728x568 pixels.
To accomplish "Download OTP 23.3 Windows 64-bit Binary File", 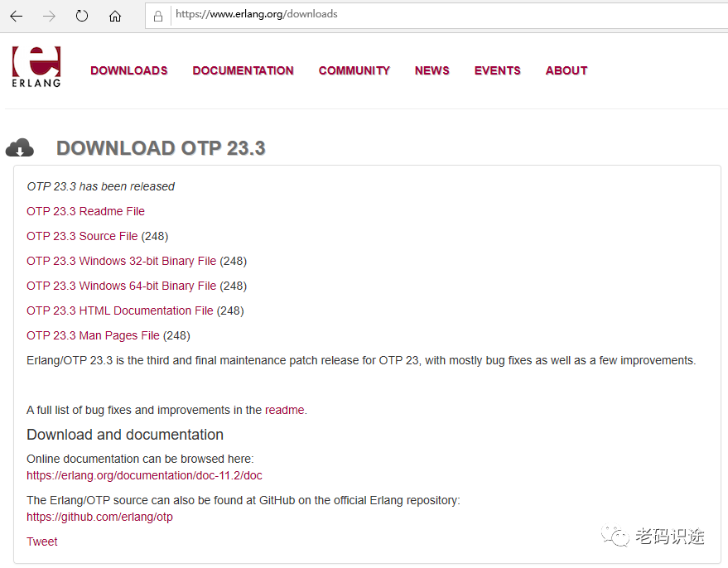I will click(x=121, y=286).
